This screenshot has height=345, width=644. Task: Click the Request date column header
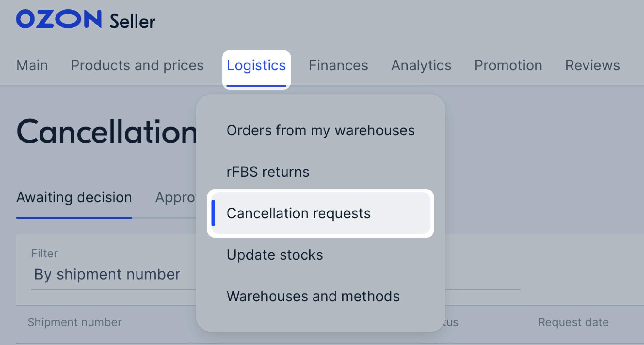[573, 322]
